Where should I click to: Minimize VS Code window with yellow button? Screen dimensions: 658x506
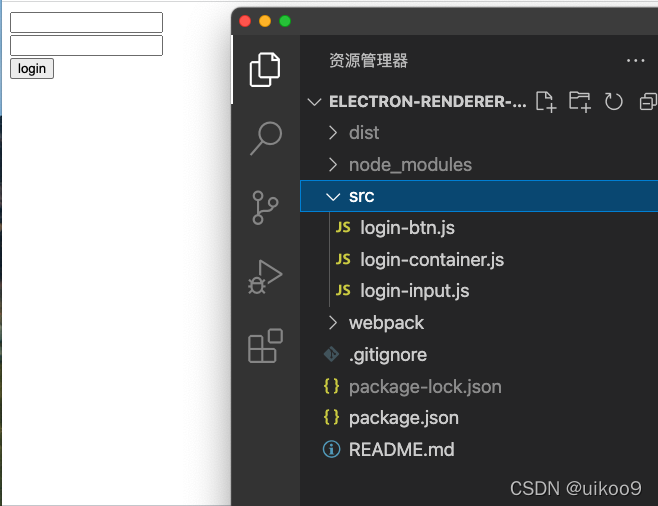point(265,21)
